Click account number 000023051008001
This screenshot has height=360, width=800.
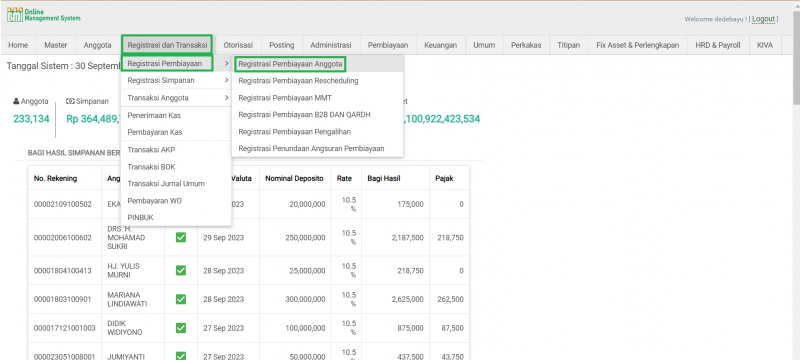(65, 356)
